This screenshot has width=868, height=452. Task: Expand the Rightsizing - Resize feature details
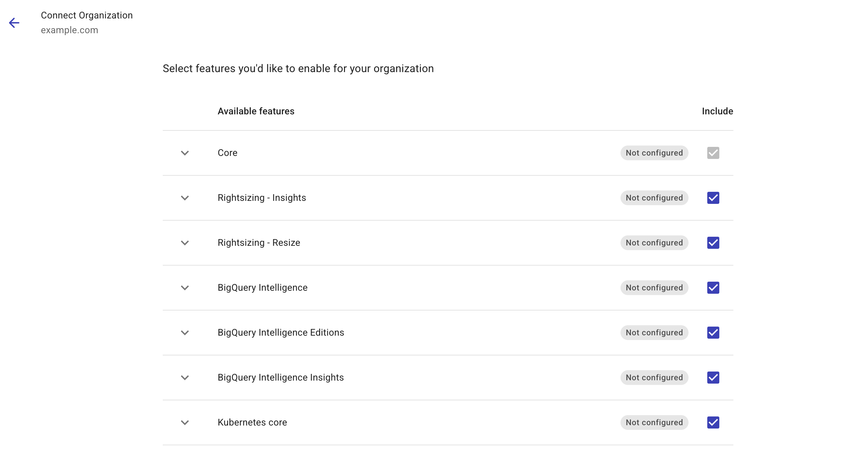(x=185, y=243)
